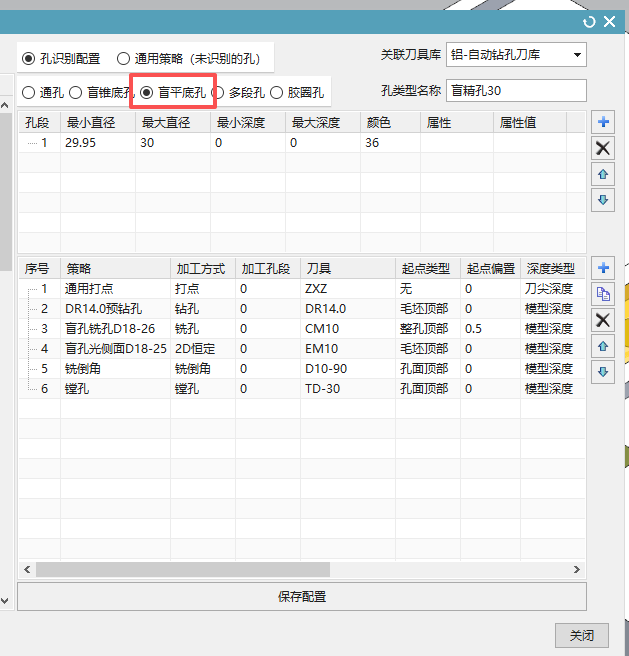Select the 铣倒角 strategy cell
This screenshot has height=656, width=629.
pos(116,369)
